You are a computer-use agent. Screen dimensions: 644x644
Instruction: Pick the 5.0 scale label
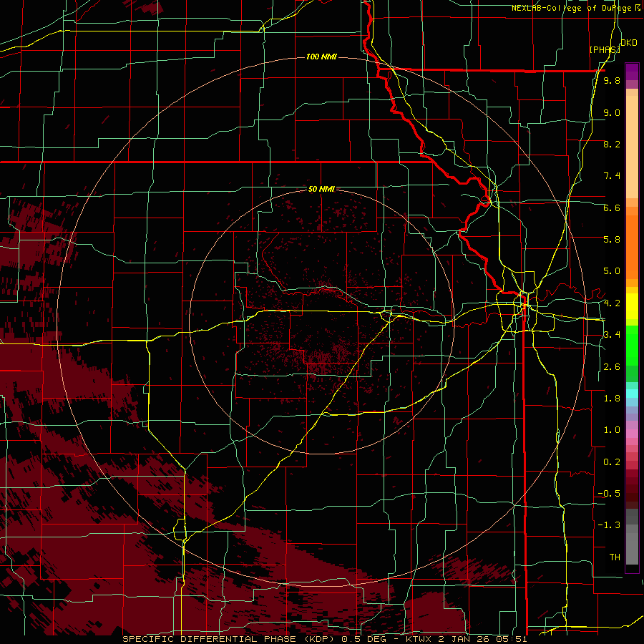click(612, 271)
